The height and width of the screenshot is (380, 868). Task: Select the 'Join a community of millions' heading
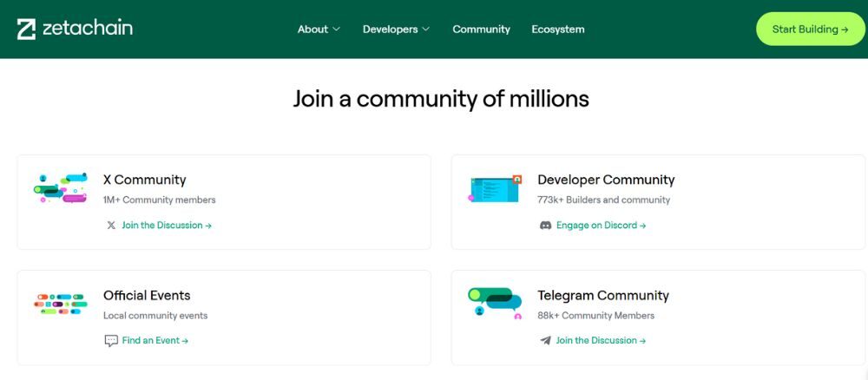point(441,99)
